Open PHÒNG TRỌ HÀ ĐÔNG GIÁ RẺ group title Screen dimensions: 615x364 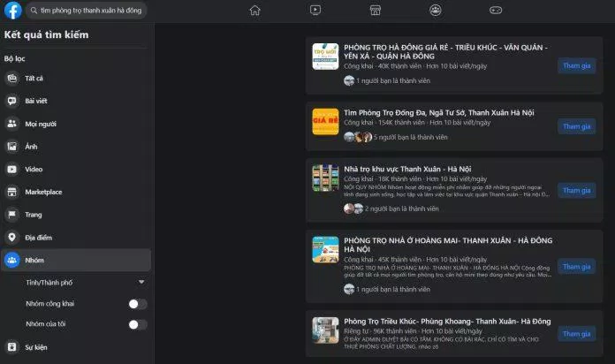point(445,52)
